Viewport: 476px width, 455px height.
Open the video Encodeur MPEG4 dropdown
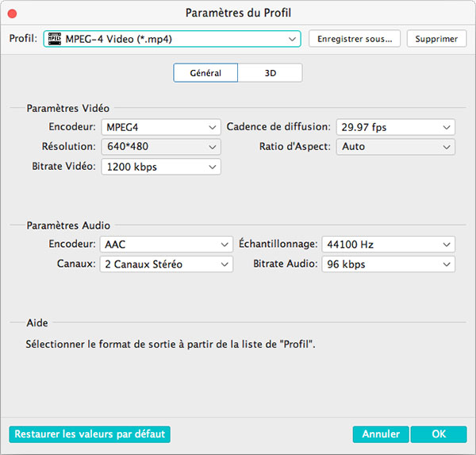[x=161, y=127]
